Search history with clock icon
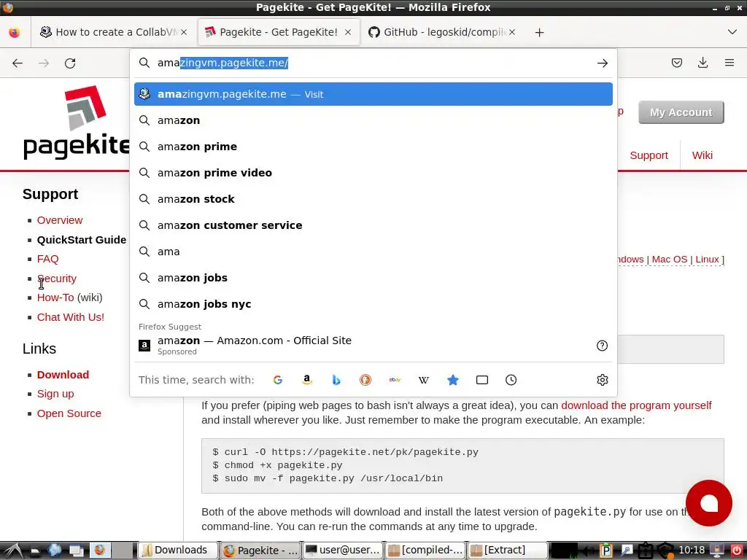 (x=511, y=379)
